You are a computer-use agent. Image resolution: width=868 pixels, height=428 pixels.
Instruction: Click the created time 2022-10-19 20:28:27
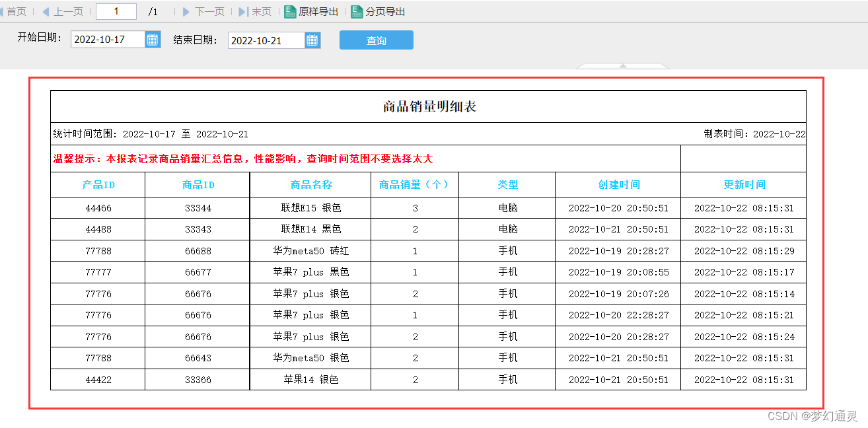(619, 251)
